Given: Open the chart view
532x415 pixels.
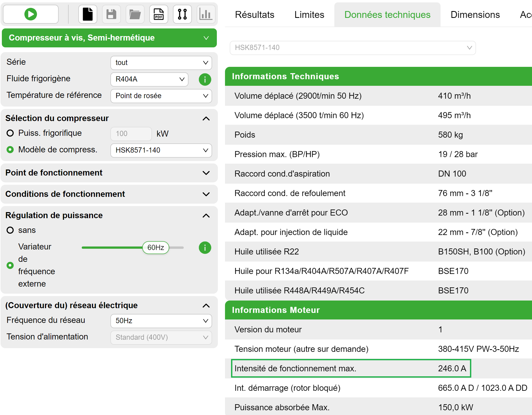Looking at the screenshot, I should coord(206,14).
